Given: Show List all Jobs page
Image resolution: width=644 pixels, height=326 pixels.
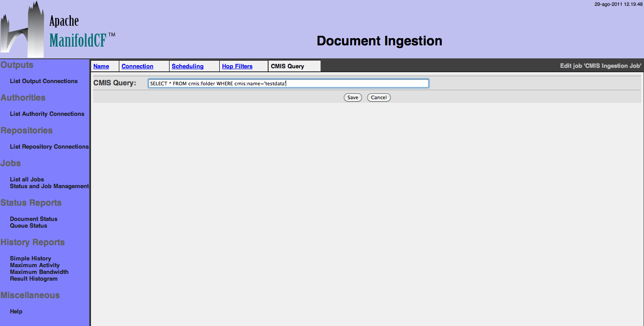Looking at the screenshot, I should click(27, 180).
